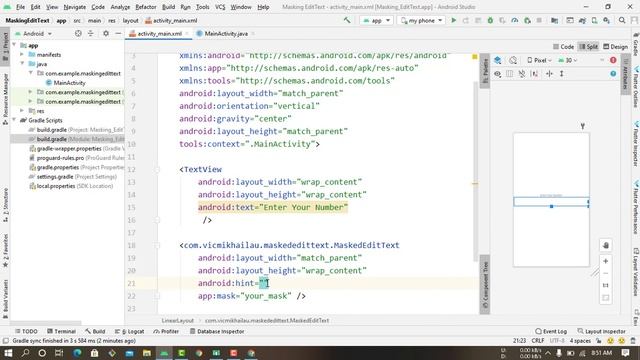
Task: Click the Clear Constraints icon
Action: pos(522,74)
